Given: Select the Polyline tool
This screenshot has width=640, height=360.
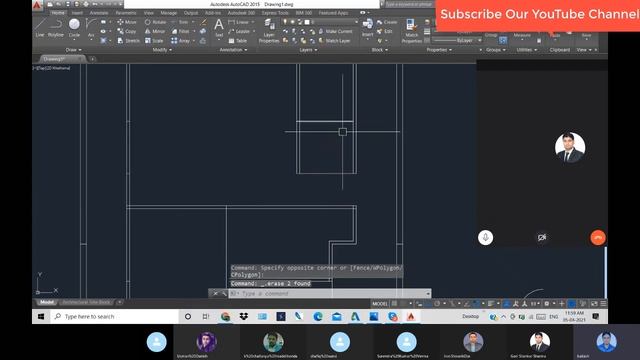Looking at the screenshot, I should click(x=56, y=28).
